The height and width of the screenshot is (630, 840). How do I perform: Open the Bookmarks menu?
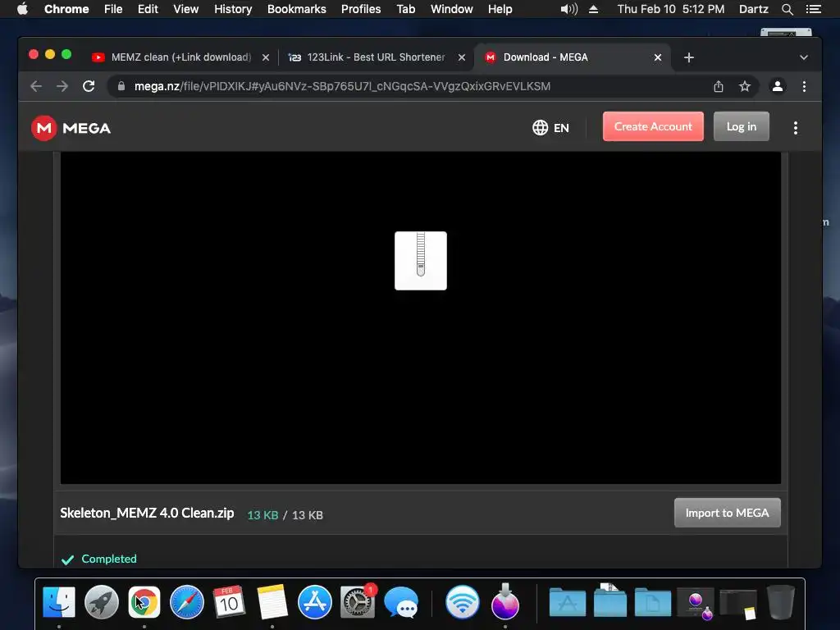coord(297,9)
